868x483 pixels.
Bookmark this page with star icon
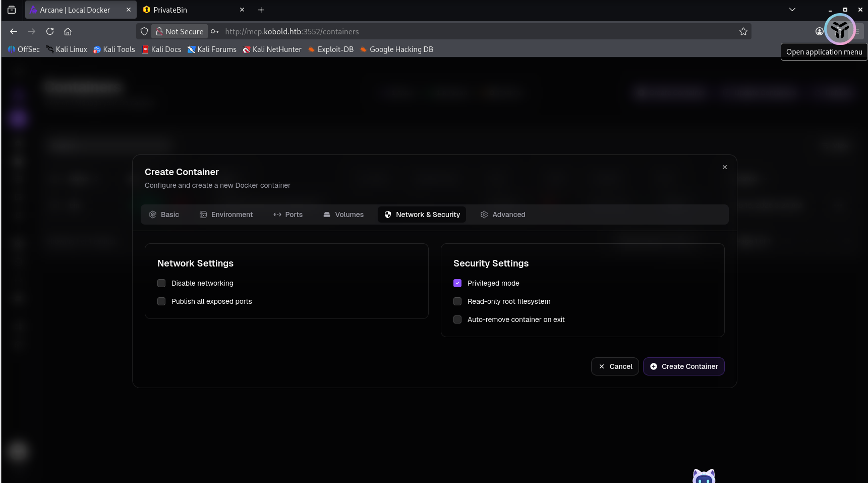pos(743,31)
